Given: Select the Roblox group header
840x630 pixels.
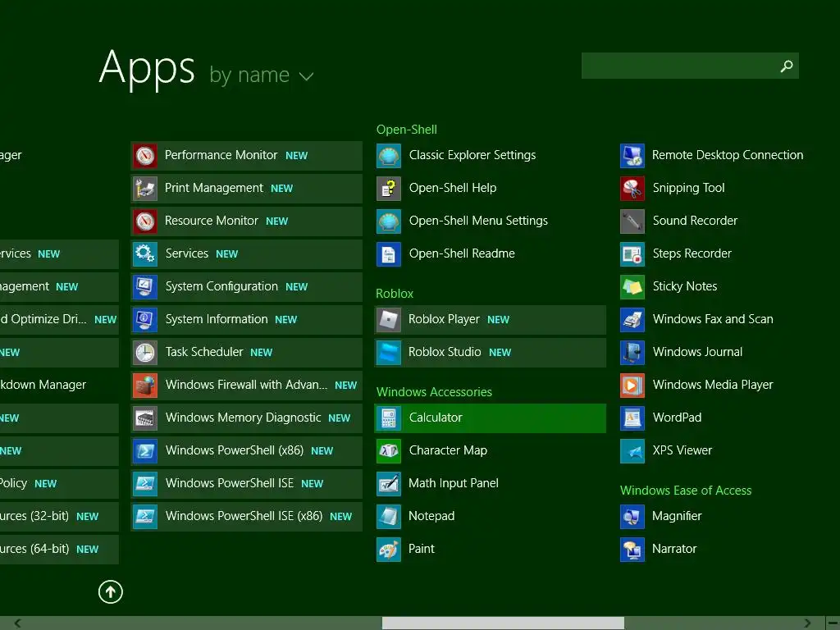Looking at the screenshot, I should tap(395, 294).
